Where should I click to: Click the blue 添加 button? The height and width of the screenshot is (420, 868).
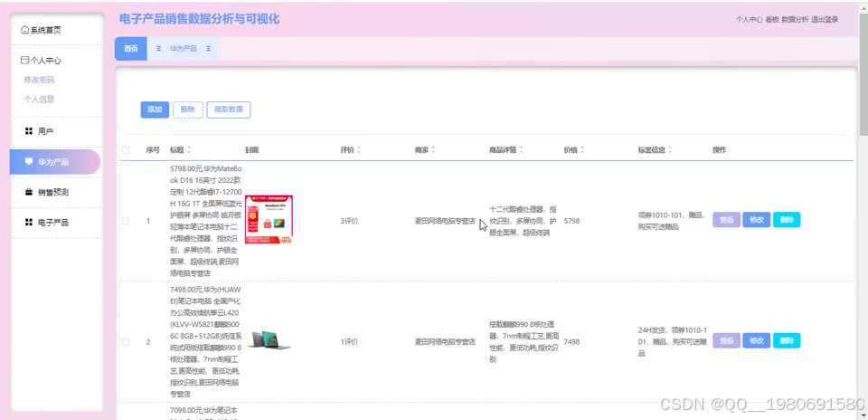155,110
